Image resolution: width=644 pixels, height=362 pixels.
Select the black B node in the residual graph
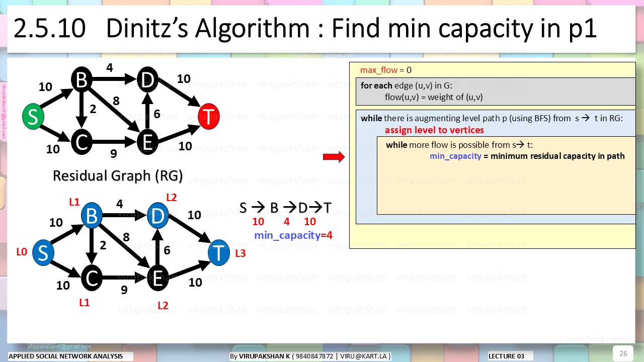click(82, 79)
